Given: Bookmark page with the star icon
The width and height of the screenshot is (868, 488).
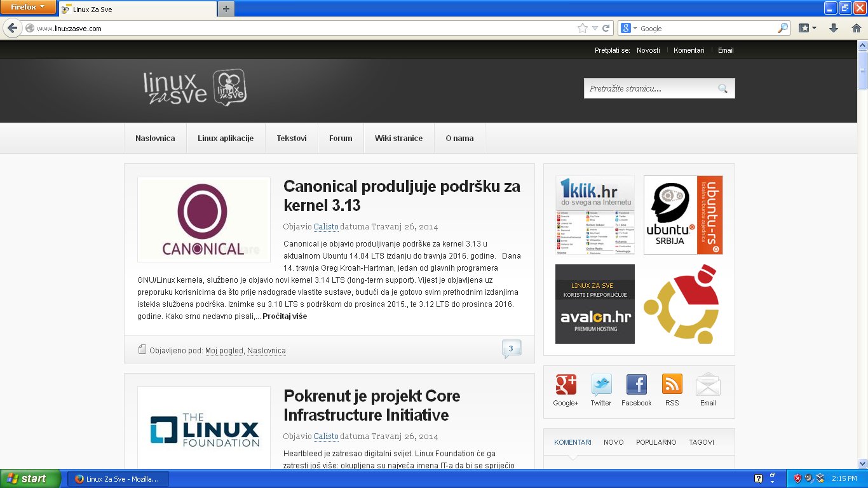Looking at the screenshot, I should [x=582, y=28].
